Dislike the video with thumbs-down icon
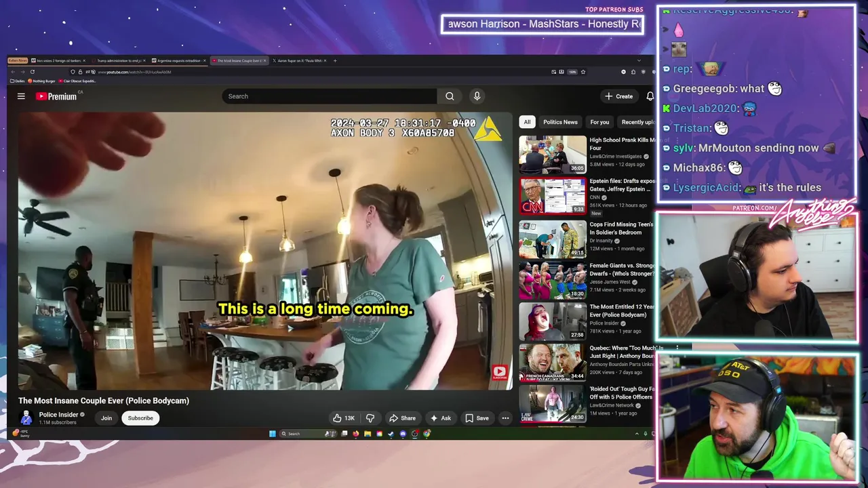This screenshot has height=488, width=868. (370, 418)
